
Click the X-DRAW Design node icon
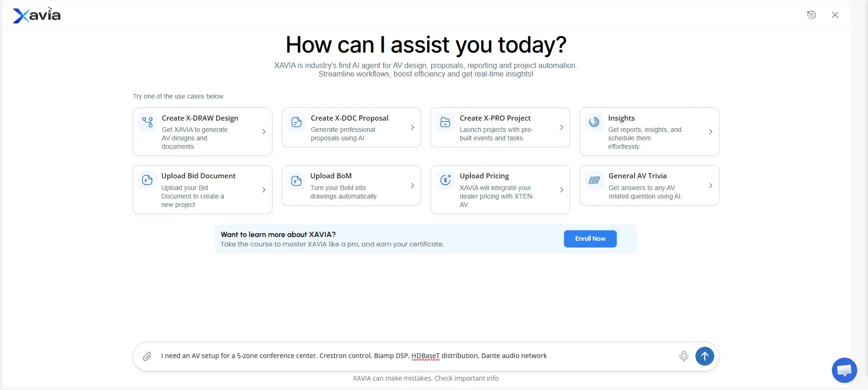pos(148,122)
